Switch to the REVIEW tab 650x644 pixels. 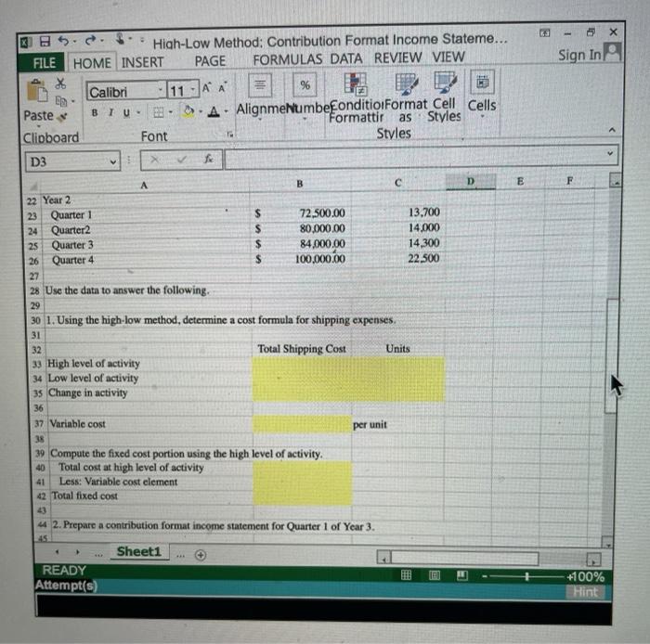pos(397,58)
